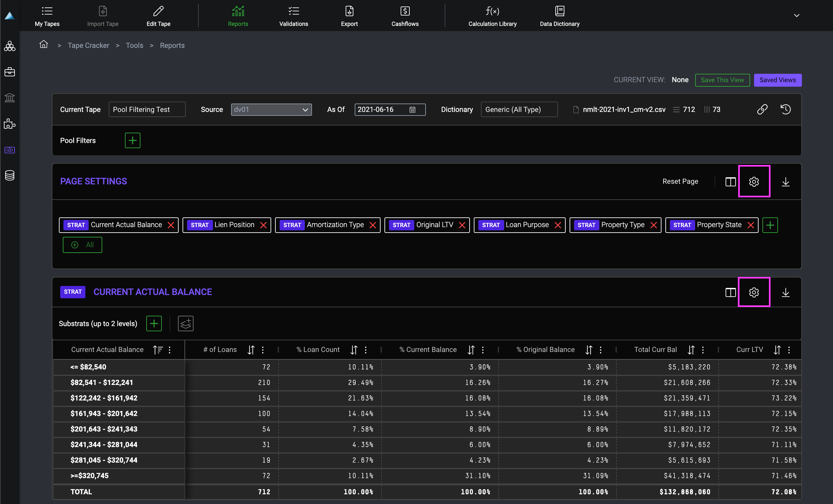Click the Current Tape name field
The width and height of the screenshot is (833, 504).
tap(147, 110)
